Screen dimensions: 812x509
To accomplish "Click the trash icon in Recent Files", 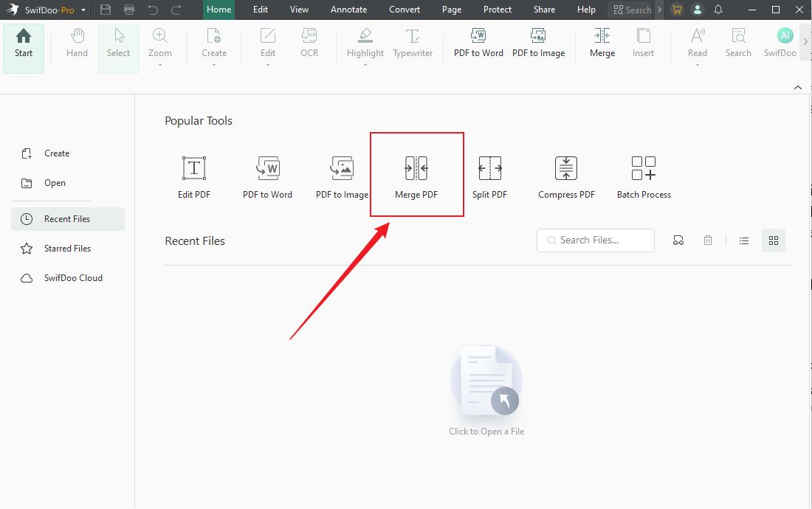I will point(708,240).
